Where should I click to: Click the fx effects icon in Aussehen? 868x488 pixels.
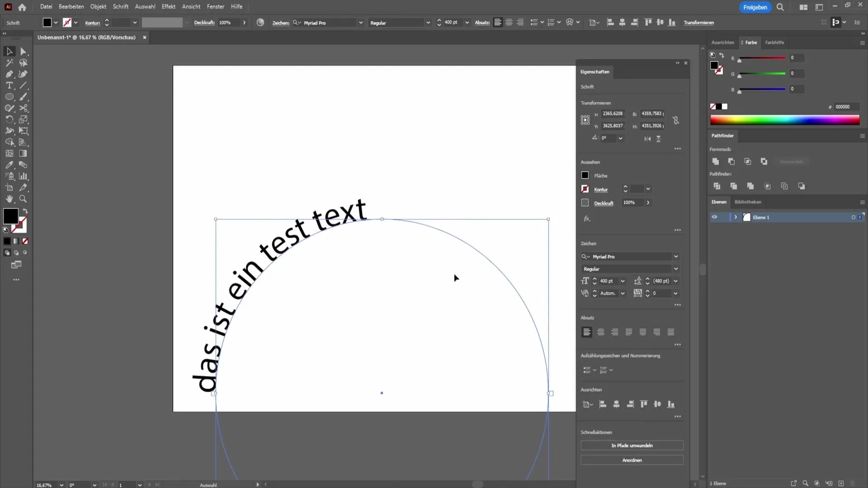click(587, 219)
